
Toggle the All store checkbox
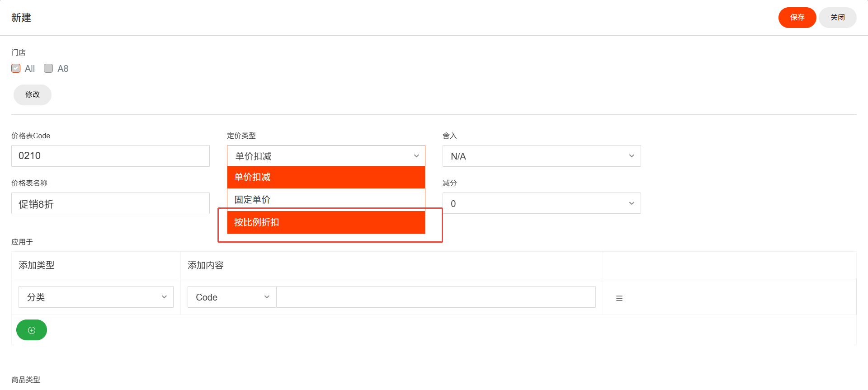click(16, 68)
